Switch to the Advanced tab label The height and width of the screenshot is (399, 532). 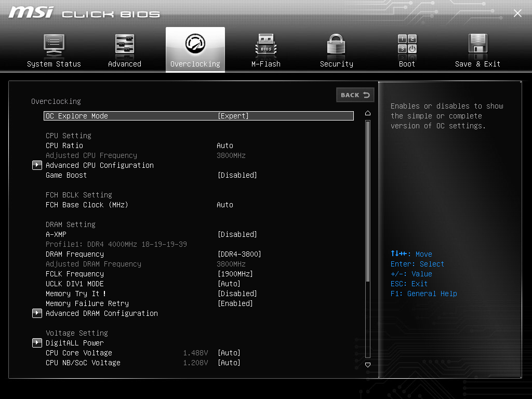125,64
